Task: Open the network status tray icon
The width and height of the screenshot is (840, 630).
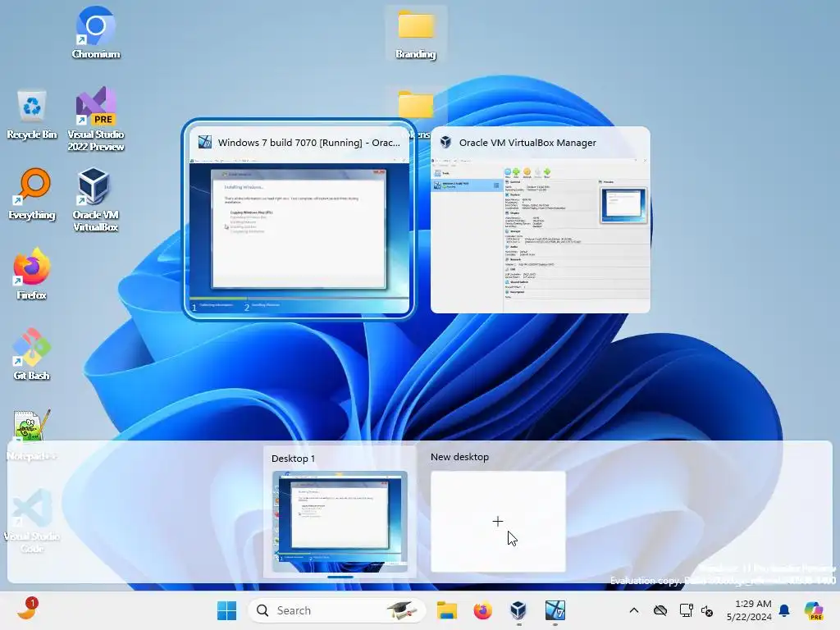Action: tap(686, 610)
